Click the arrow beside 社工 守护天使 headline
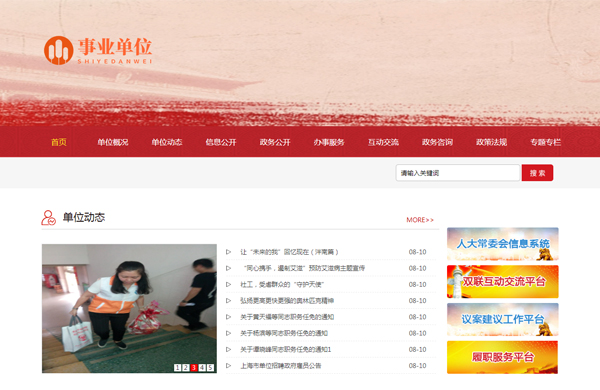The height and width of the screenshot is (390, 600). tap(228, 284)
